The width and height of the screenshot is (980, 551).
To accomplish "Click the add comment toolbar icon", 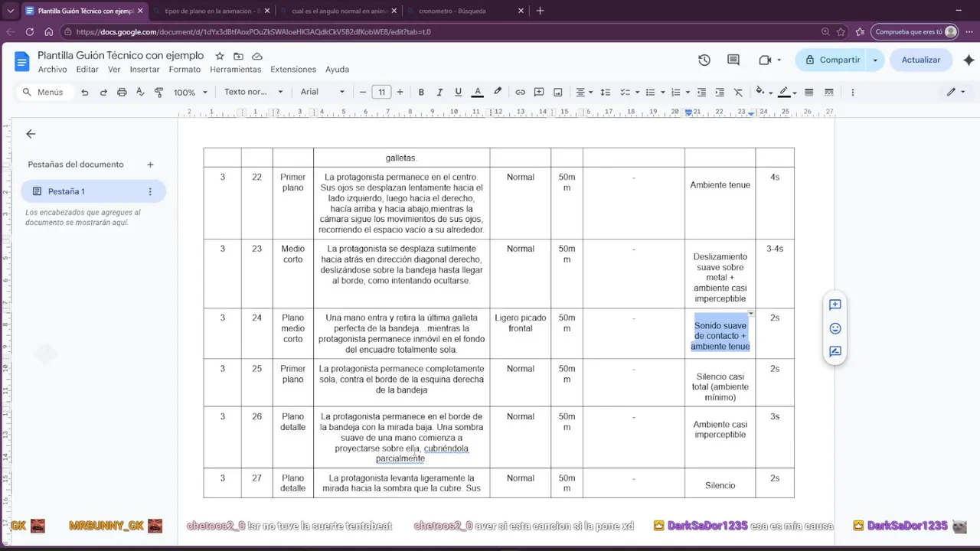I will pyautogui.click(x=539, y=92).
